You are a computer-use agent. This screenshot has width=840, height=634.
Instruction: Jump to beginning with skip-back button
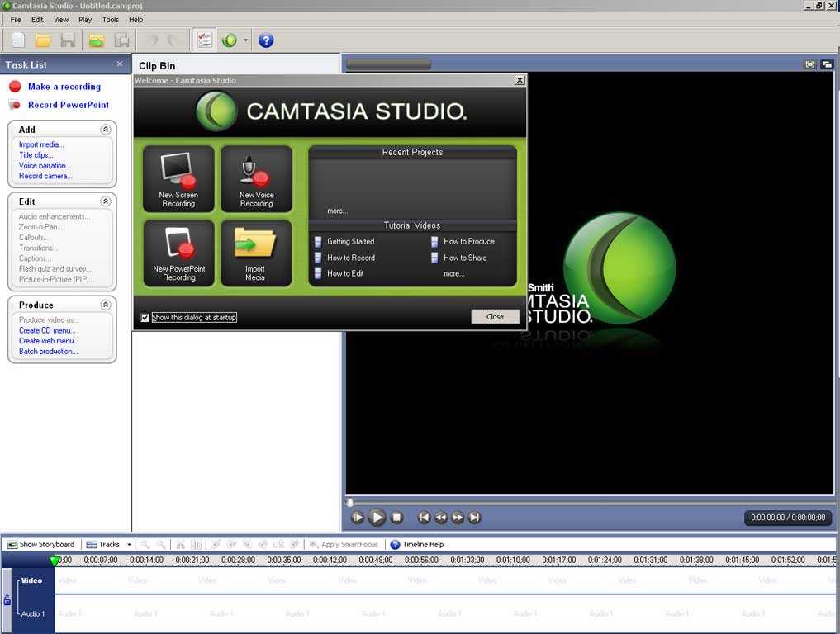[424, 518]
